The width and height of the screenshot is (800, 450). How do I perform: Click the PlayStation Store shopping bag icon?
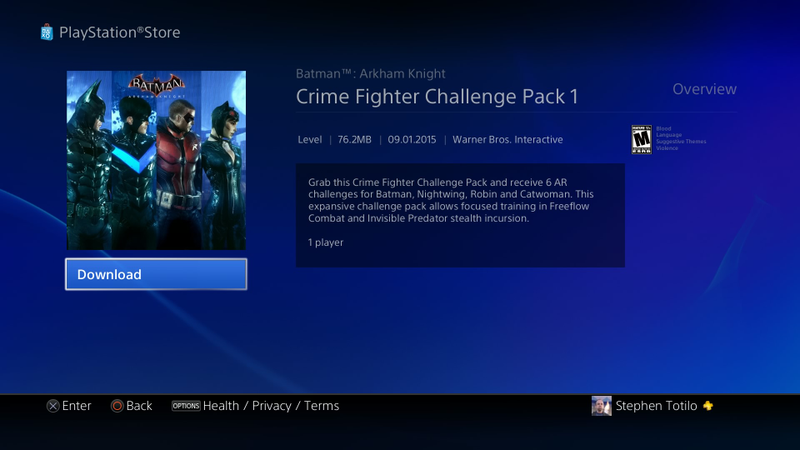tap(46, 32)
